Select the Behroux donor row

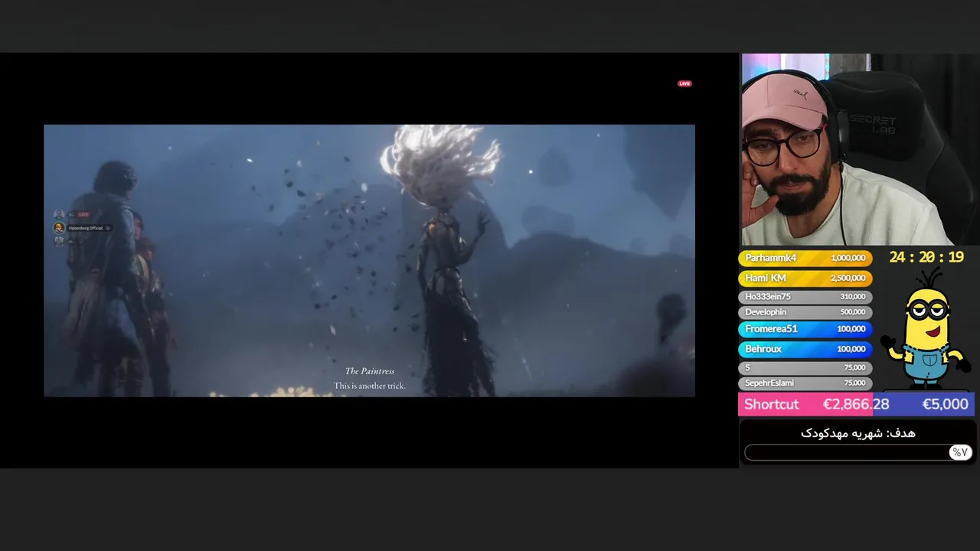click(805, 349)
